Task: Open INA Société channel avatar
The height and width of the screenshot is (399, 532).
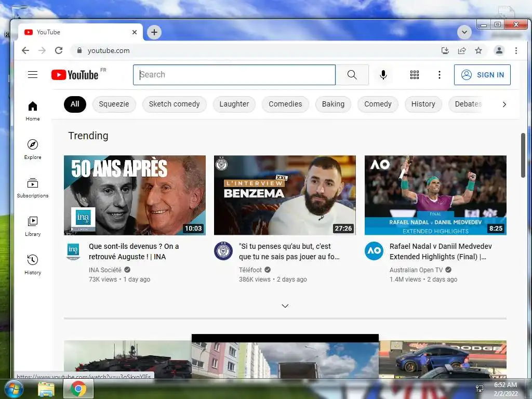Action: click(x=73, y=251)
